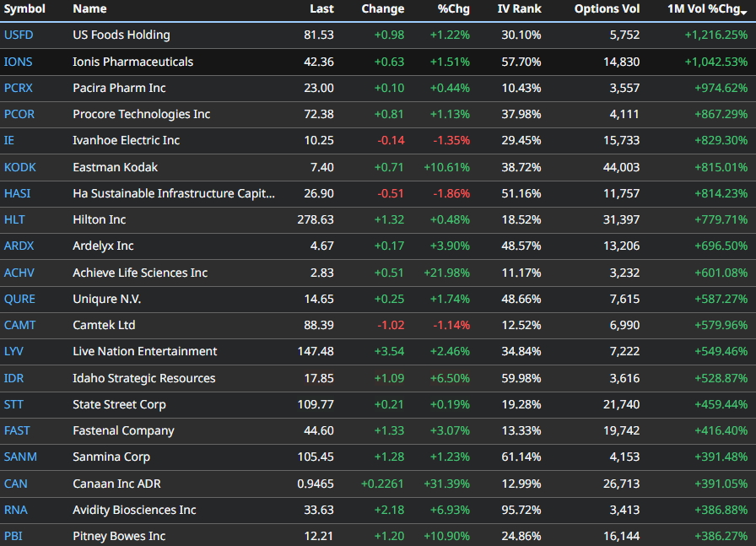Click the +1,216.25% volume change value

[x=716, y=35]
